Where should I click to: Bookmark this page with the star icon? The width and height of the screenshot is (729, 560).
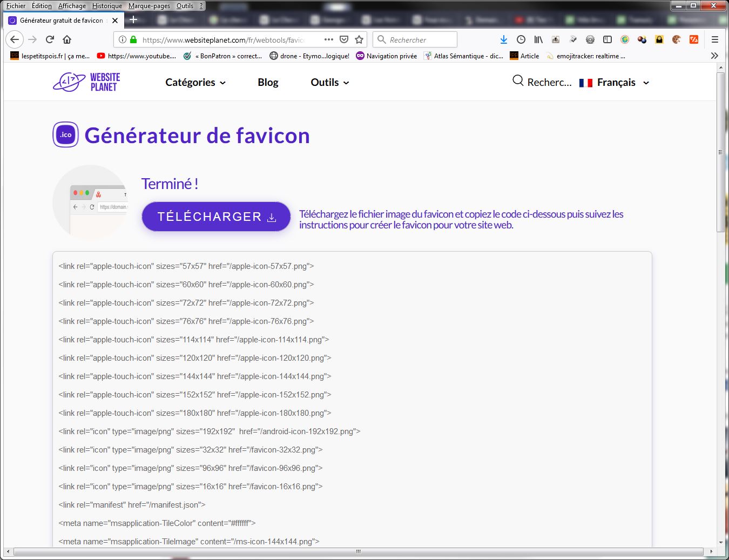[359, 39]
